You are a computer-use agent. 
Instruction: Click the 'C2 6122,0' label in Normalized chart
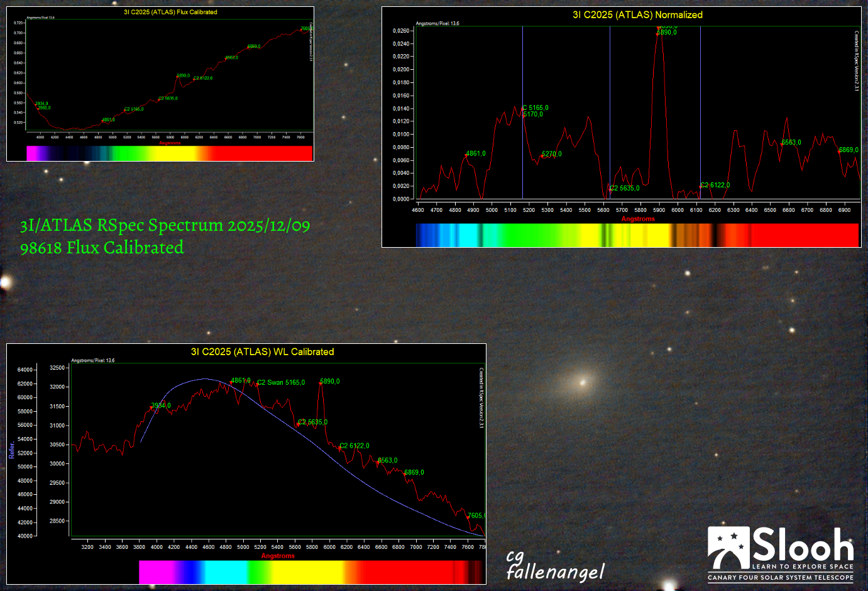click(715, 185)
